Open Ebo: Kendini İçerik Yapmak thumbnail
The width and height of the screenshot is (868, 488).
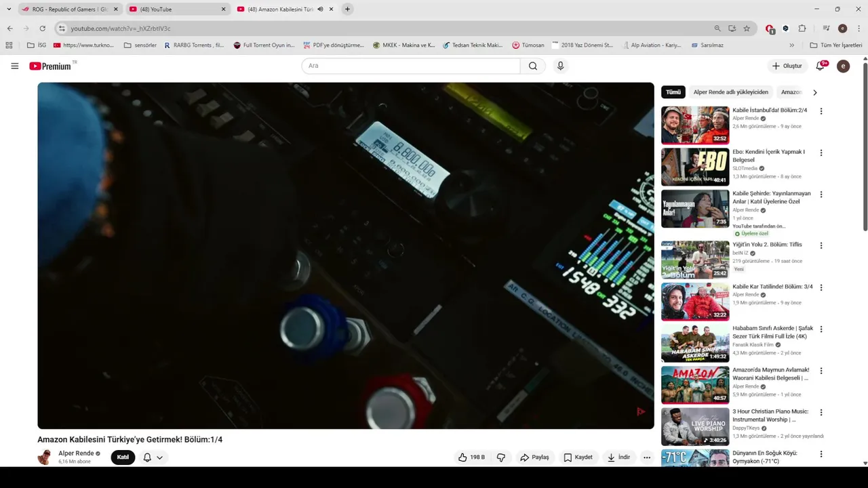[x=695, y=167]
